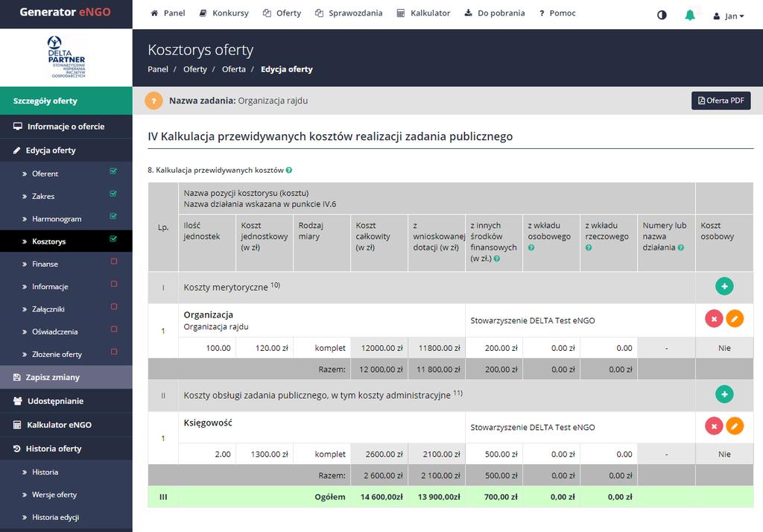Open Wersje oferty sidebar subitem

click(54, 495)
